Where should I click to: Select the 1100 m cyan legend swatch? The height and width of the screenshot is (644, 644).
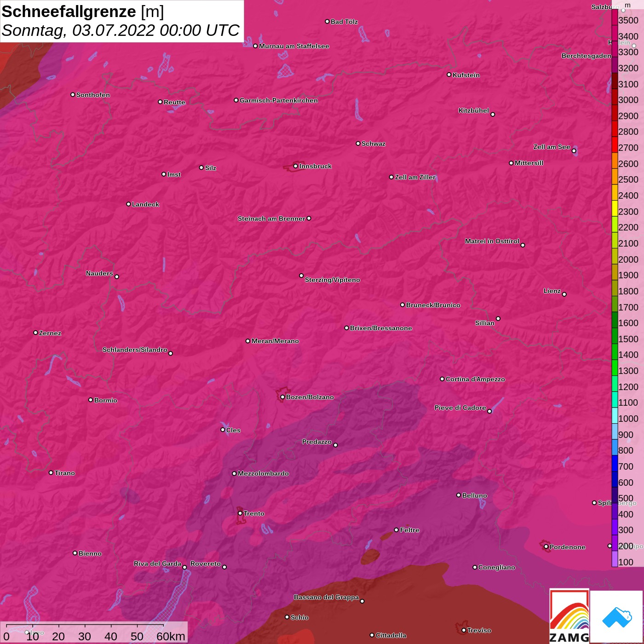click(x=615, y=400)
